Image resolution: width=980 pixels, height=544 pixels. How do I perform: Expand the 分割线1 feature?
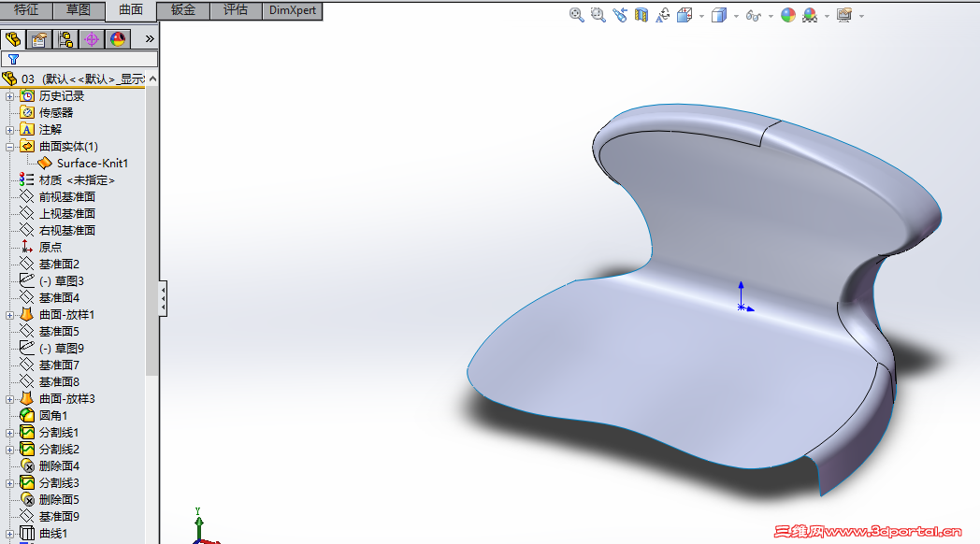pyautogui.click(x=10, y=433)
